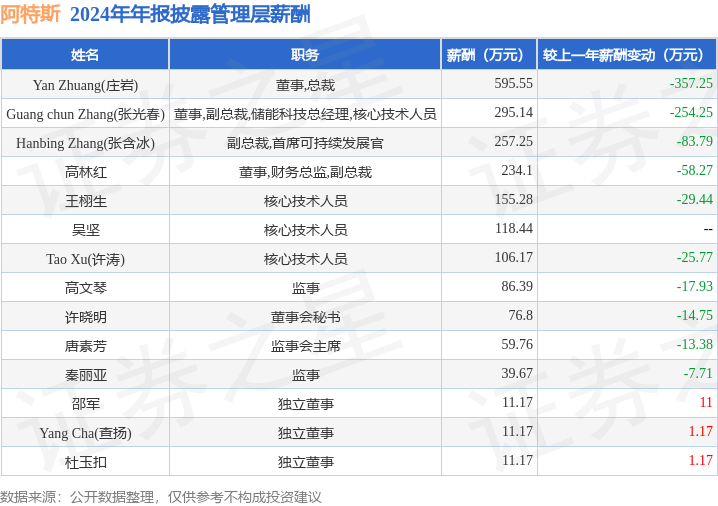
Task: Click the change value -29.44
Action: [695, 199]
